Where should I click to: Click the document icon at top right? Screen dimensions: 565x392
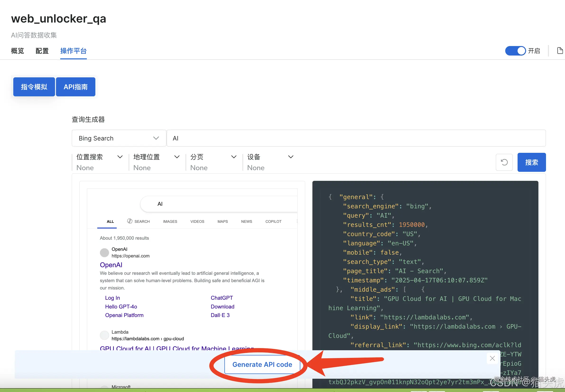point(560,51)
